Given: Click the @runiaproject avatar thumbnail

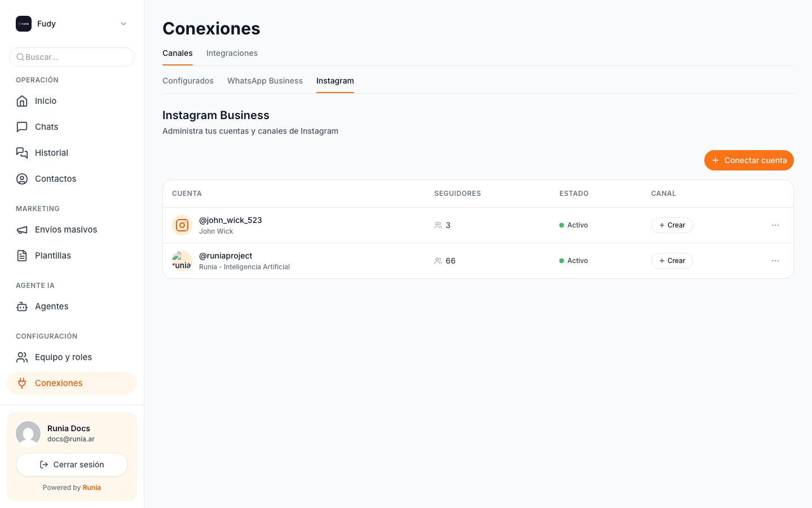Looking at the screenshot, I should [182, 261].
